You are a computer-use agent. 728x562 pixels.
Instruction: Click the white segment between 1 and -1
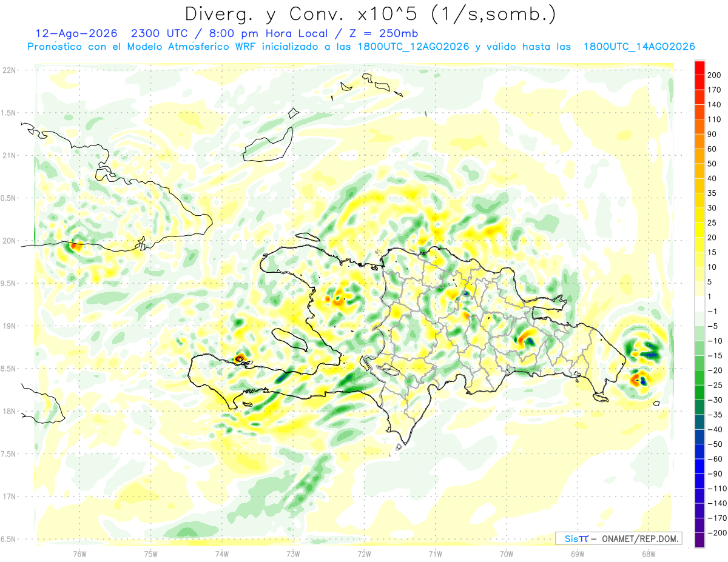[x=699, y=304]
